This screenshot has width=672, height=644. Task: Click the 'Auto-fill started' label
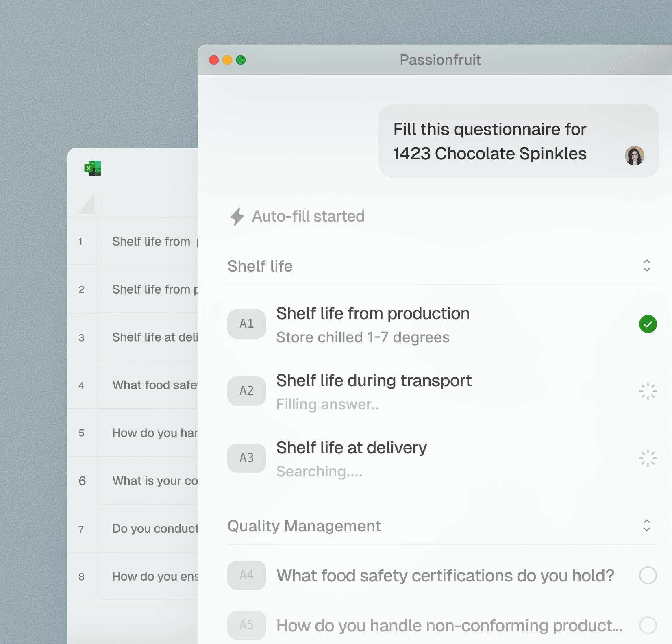pos(308,216)
